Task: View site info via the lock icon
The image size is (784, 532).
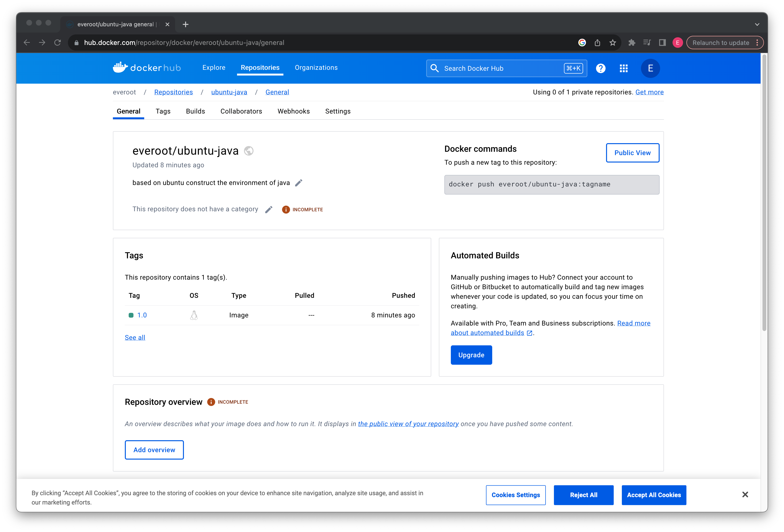Action: (x=77, y=43)
